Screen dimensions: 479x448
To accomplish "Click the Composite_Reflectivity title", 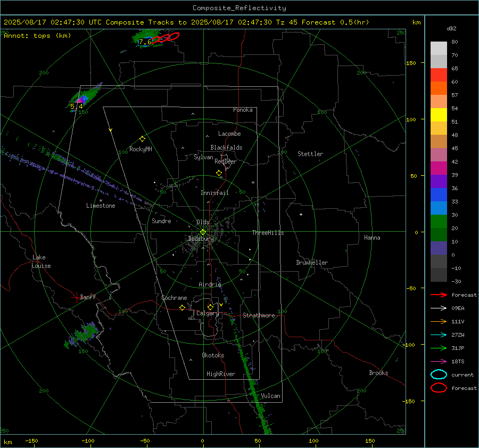I will click(x=239, y=8).
